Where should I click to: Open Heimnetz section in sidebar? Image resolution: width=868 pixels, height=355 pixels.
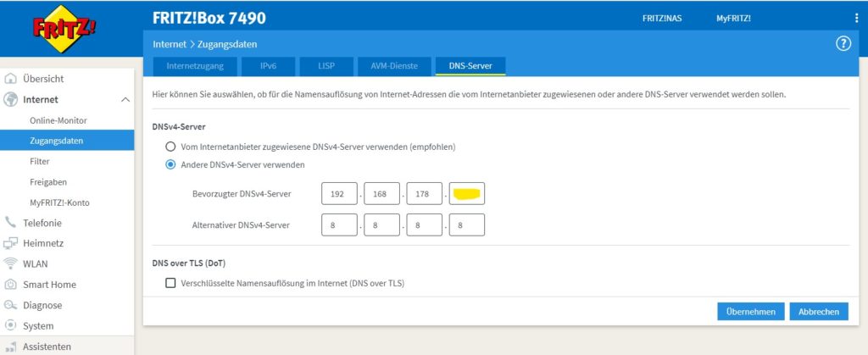[42, 243]
